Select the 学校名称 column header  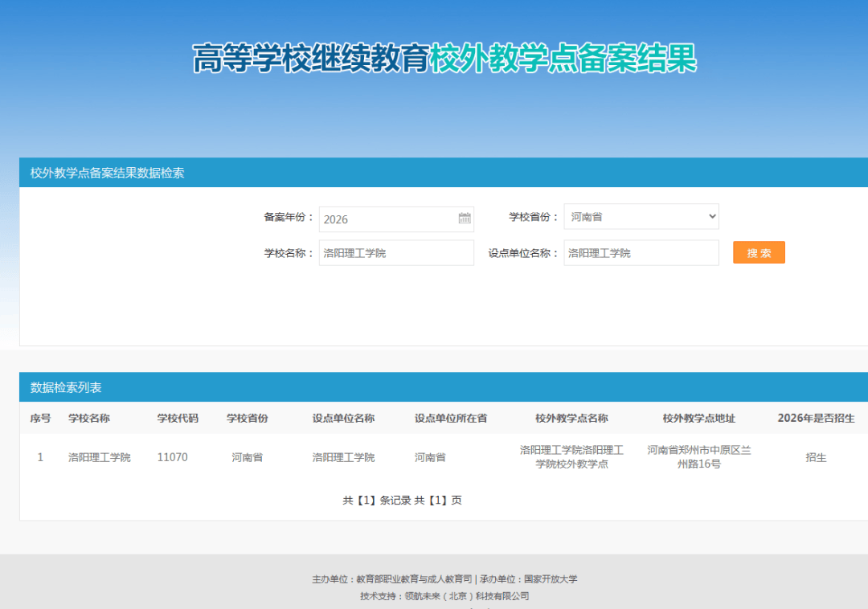(x=89, y=418)
